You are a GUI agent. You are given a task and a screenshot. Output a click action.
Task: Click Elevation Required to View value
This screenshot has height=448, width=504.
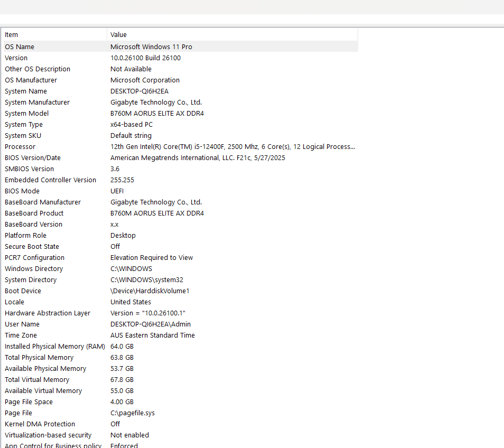pyautogui.click(x=152, y=257)
